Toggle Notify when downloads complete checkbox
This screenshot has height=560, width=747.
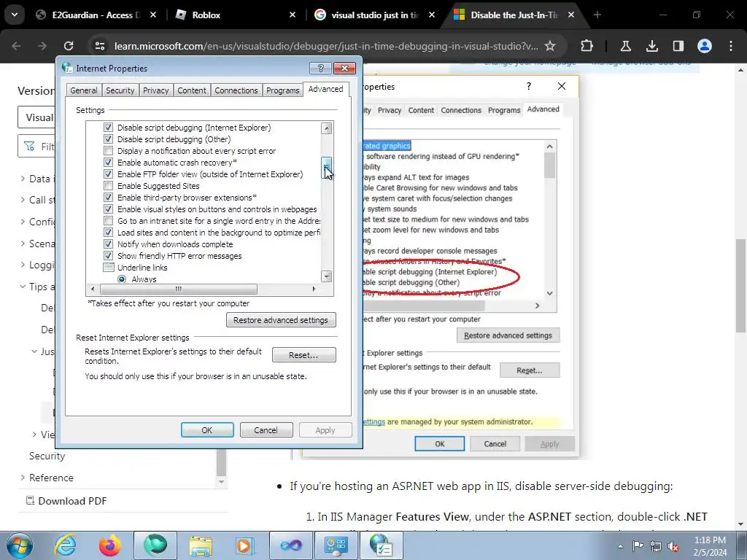pos(108,244)
